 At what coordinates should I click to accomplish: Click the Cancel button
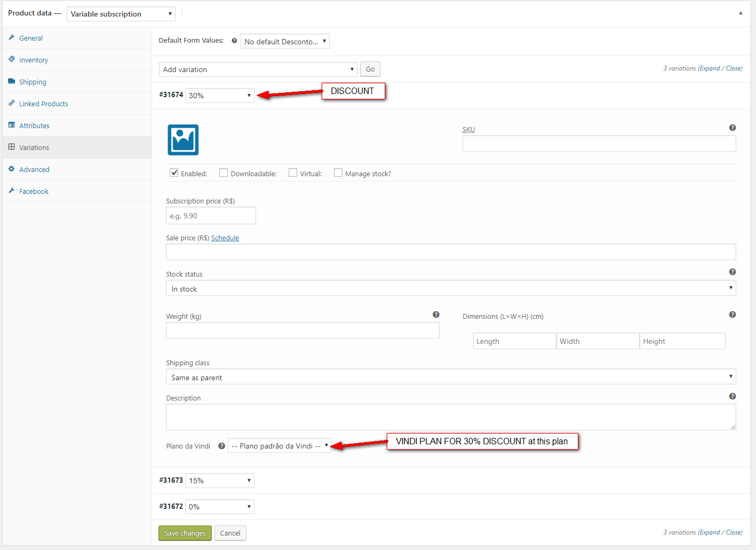(x=230, y=533)
